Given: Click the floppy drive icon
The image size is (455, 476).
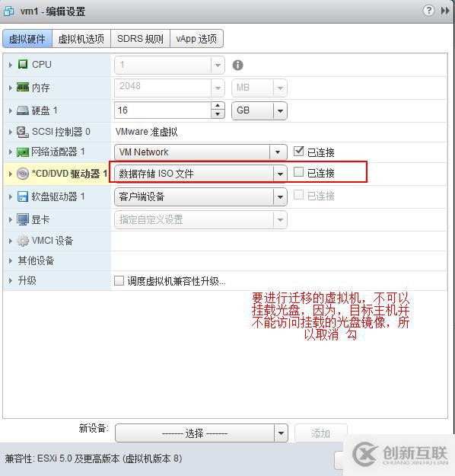Looking at the screenshot, I should click(23, 196).
